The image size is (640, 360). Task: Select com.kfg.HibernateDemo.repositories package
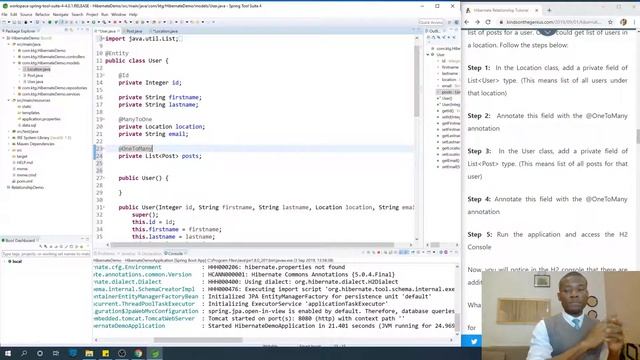(54, 88)
